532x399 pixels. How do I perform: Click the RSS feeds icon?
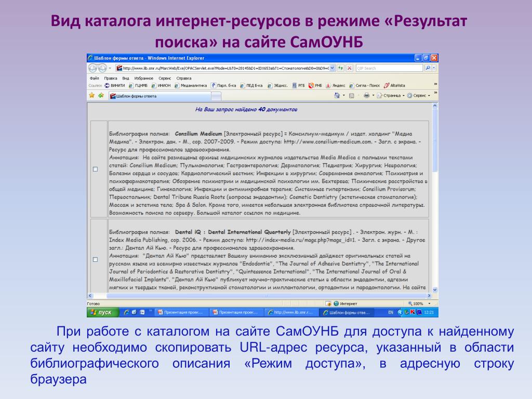pyautogui.click(x=352, y=96)
